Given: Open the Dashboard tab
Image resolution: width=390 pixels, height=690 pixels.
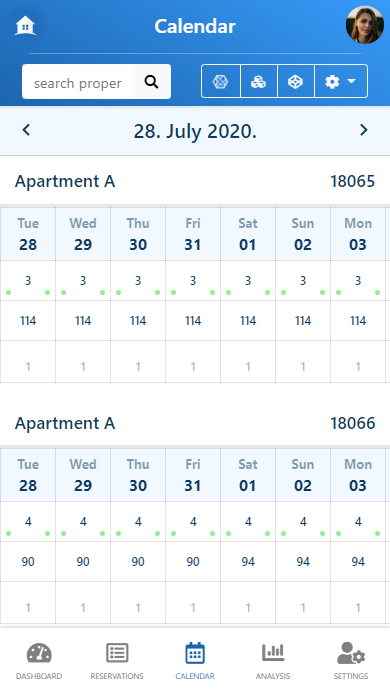Looking at the screenshot, I should coord(39,661).
